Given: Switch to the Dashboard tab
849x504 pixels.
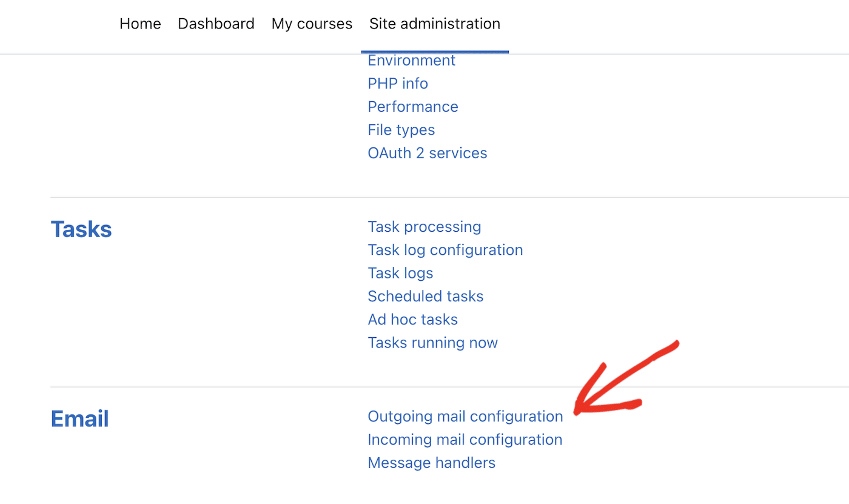Looking at the screenshot, I should tap(216, 24).
